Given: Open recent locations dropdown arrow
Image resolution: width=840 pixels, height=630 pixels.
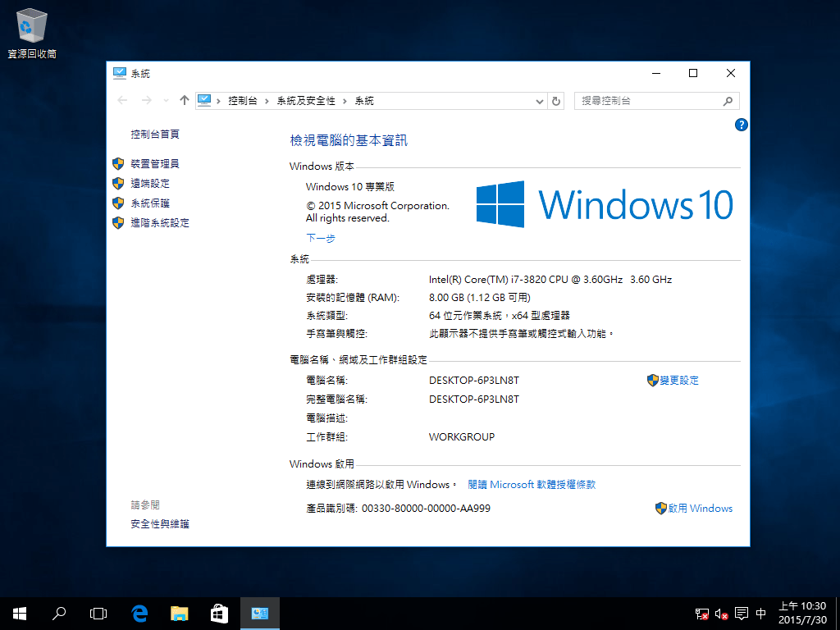Looking at the screenshot, I should coord(166,101).
